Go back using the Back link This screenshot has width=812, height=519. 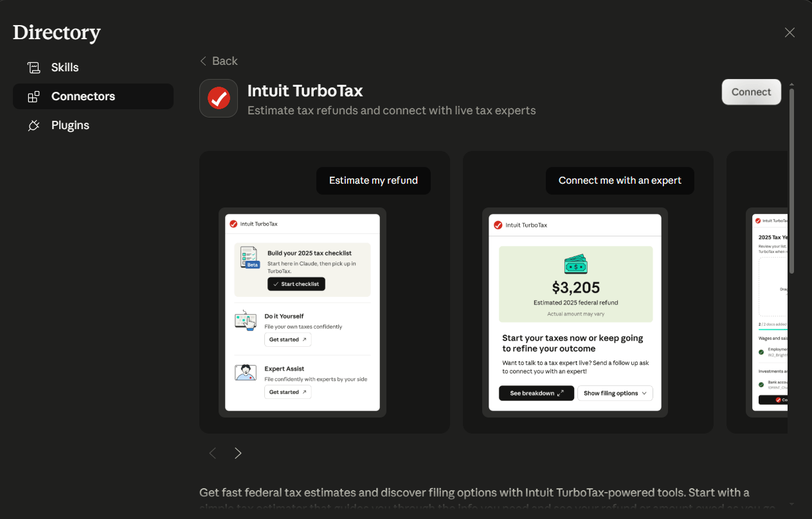pyautogui.click(x=219, y=61)
